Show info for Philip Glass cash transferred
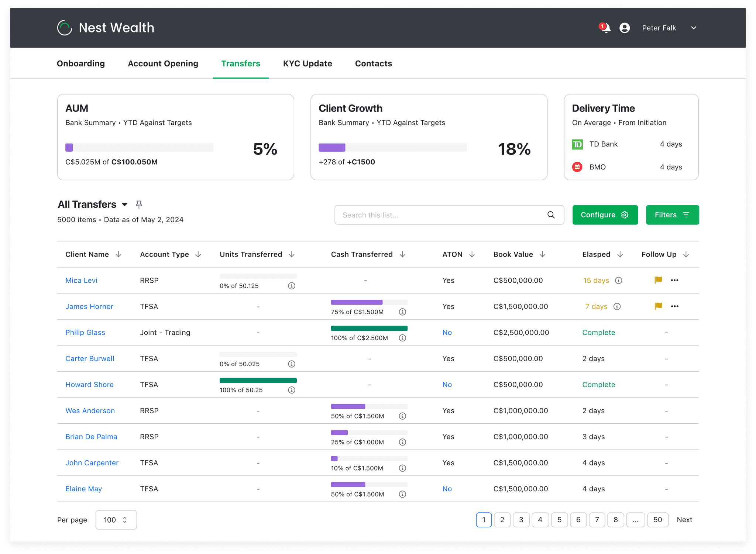 [403, 338]
